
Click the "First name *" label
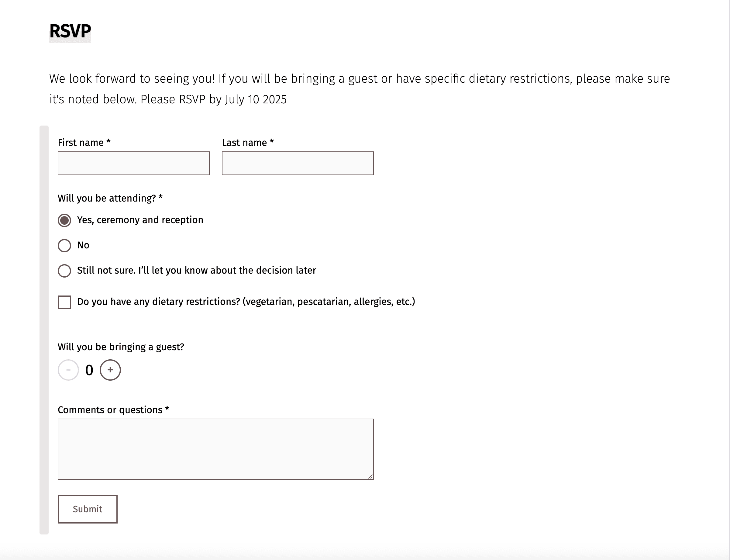[x=84, y=143]
